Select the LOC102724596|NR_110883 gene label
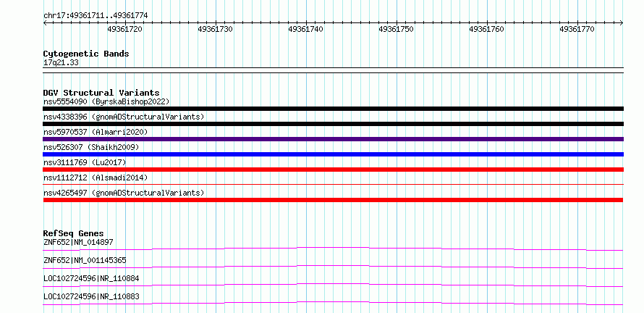 (91, 296)
